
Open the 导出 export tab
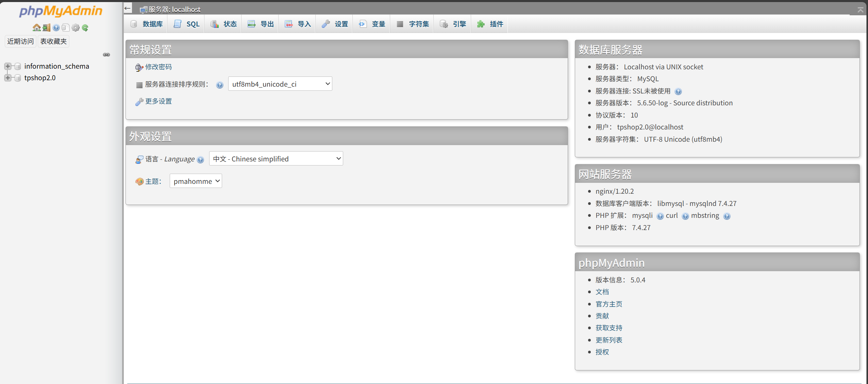261,24
